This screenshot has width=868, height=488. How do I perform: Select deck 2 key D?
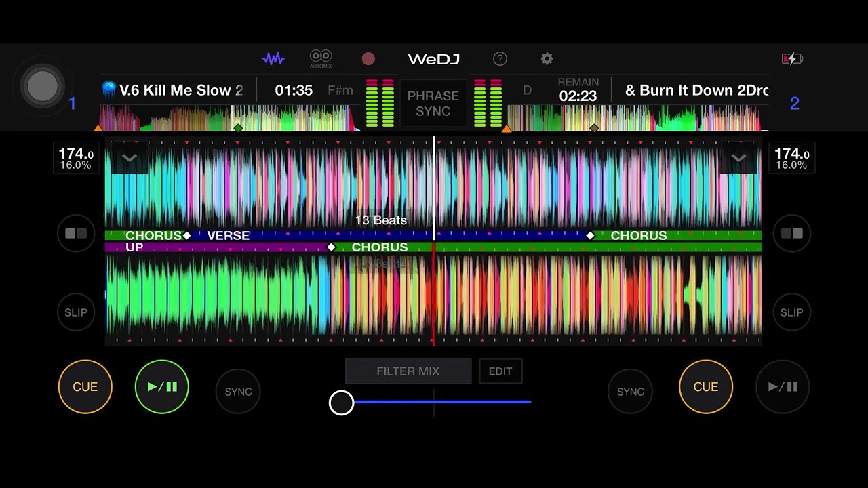[527, 90]
